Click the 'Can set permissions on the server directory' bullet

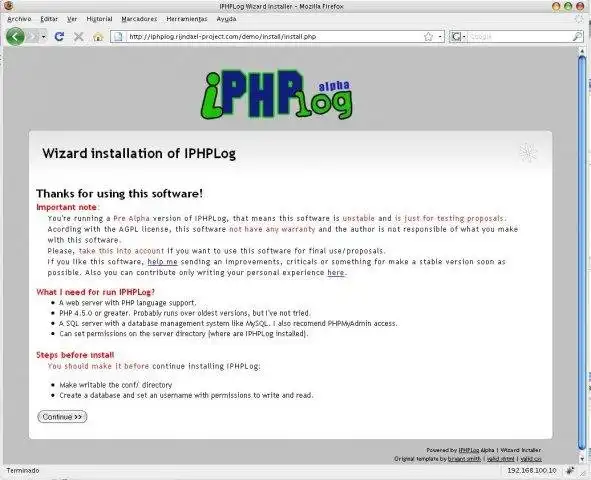pyautogui.click(x=184, y=333)
